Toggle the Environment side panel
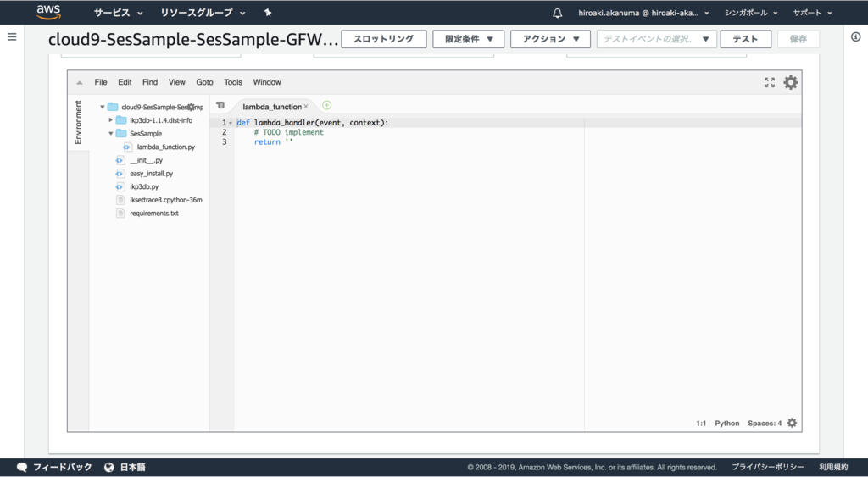The width and height of the screenshot is (868, 477). 78,122
